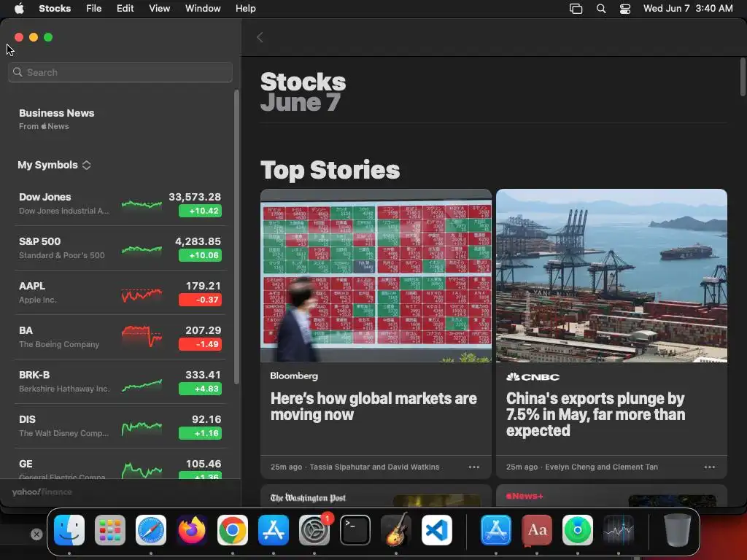
Task: Toggle DIS +1.16 change badge
Action: [200, 433]
